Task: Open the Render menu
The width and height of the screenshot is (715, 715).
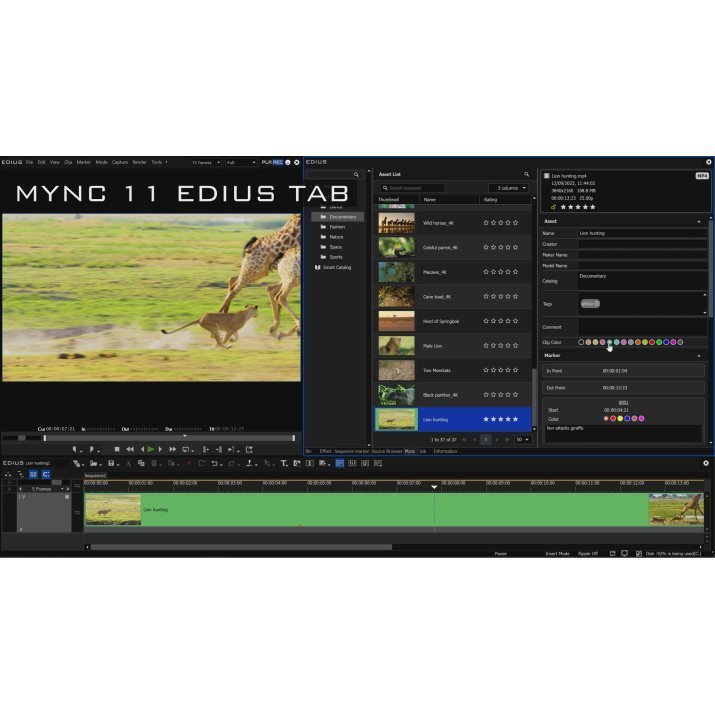Action: pos(140,162)
